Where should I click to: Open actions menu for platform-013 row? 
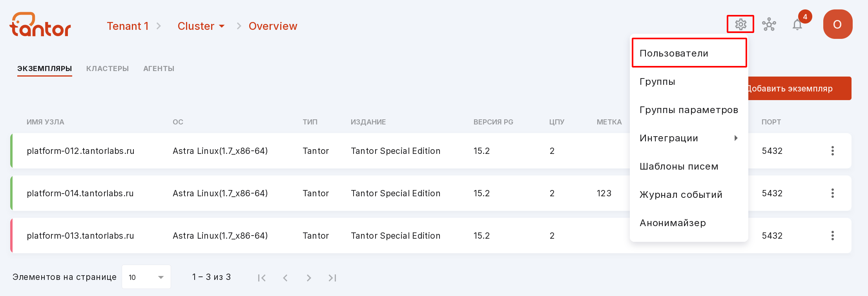833,236
